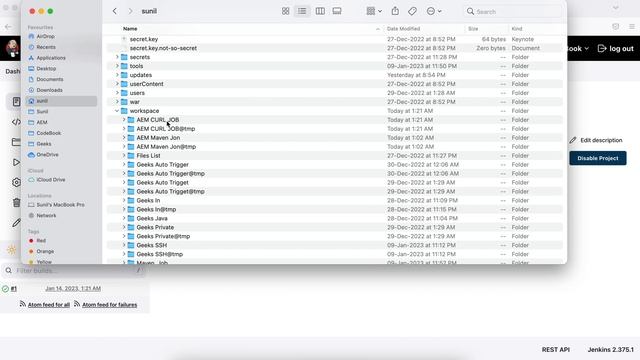Open Sunil's MacBook Pro location
Image resolution: width=640 pixels, height=360 pixels.
pos(60,204)
